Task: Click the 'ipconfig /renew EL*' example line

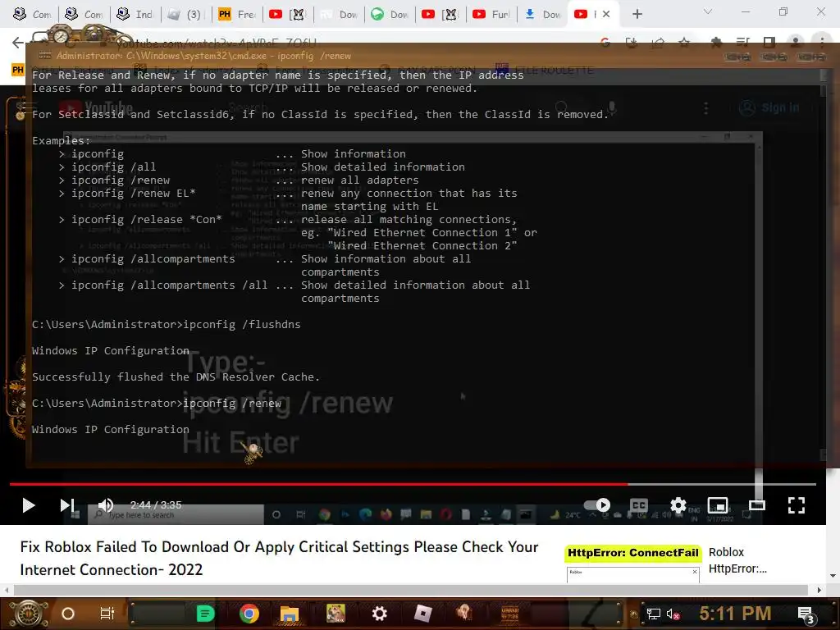Action: (x=134, y=194)
